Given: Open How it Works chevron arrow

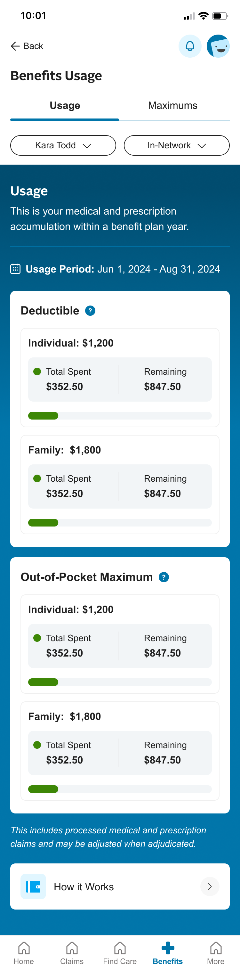Looking at the screenshot, I should tap(210, 886).
